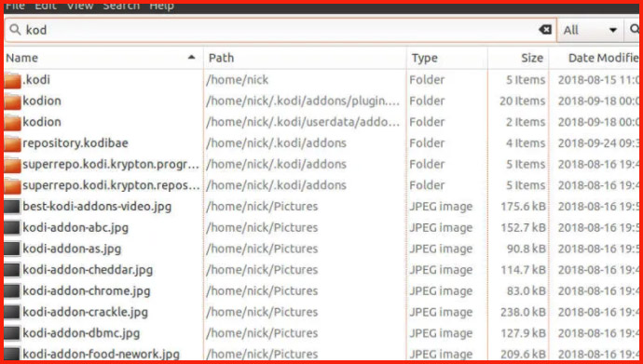Click '2 Items' size cell
The height and width of the screenshot is (364, 643).
pyautogui.click(x=526, y=122)
